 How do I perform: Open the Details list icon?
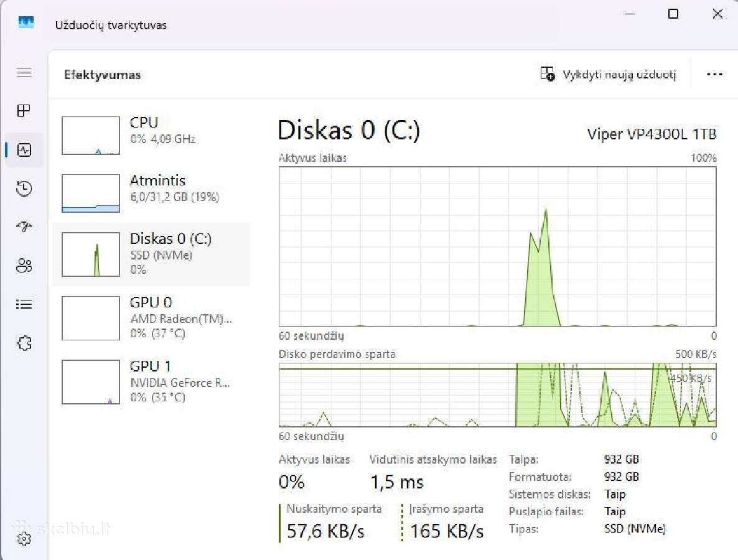coord(24,304)
